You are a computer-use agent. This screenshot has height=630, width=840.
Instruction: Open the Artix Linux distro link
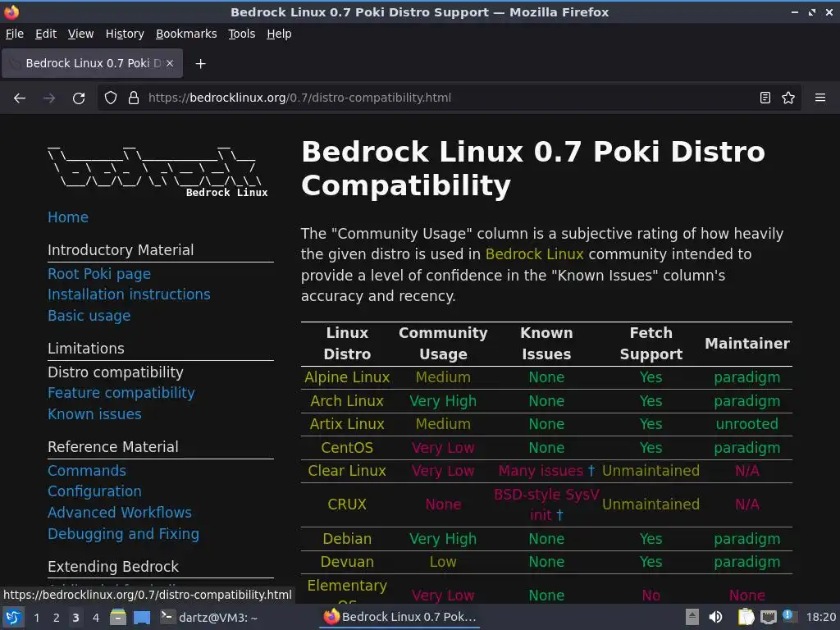347,424
